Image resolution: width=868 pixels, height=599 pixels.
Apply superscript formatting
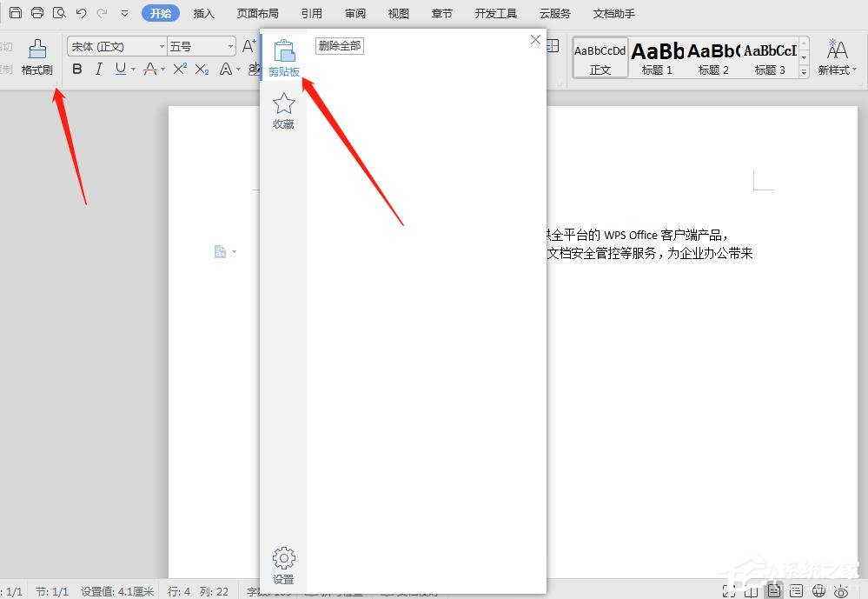tap(180, 69)
